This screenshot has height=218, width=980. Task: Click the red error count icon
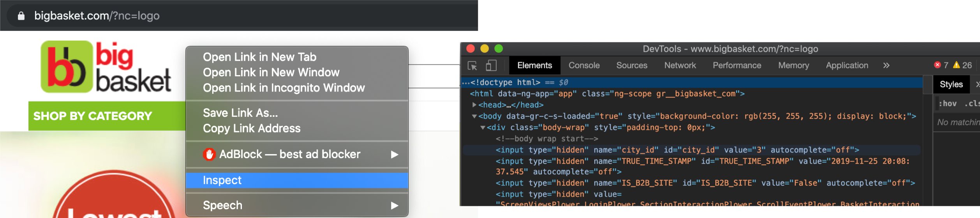pos(938,65)
